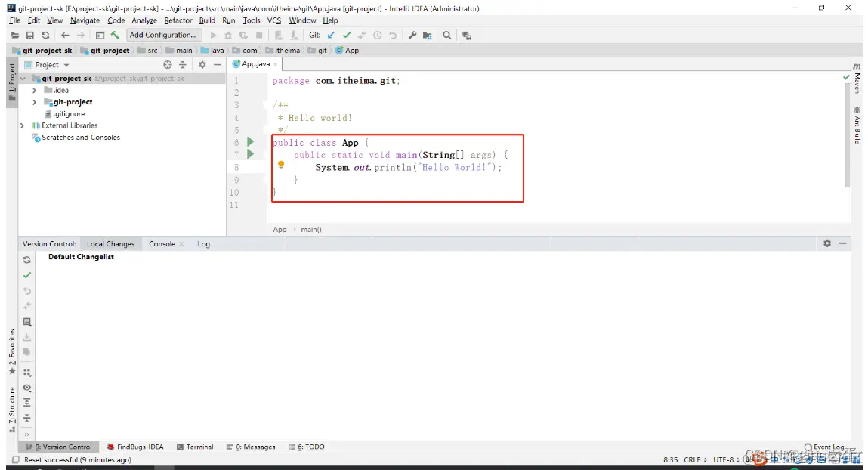
Task: Open new changelist icon in Version Control sidebar
Action: pyautogui.click(x=26, y=322)
